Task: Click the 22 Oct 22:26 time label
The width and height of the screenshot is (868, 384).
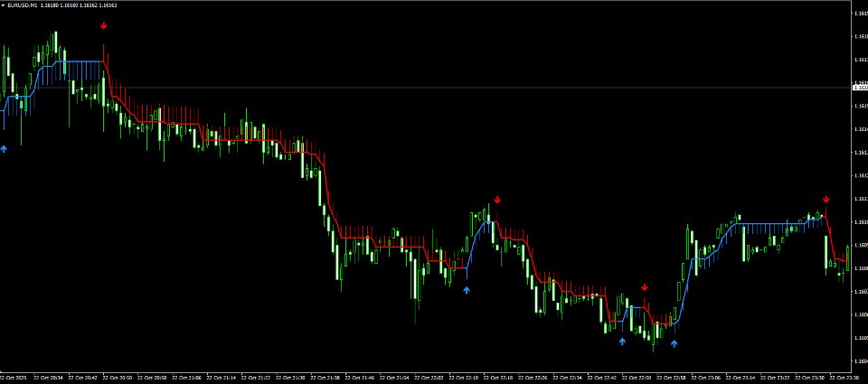Action: pyautogui.click(x=533, y=378)
